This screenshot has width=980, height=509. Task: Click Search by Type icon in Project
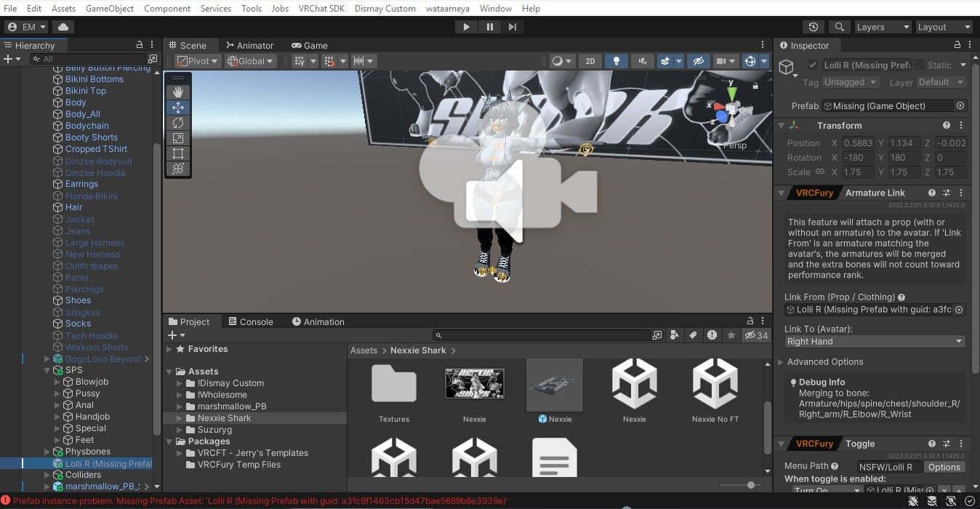tap(675, 335)
